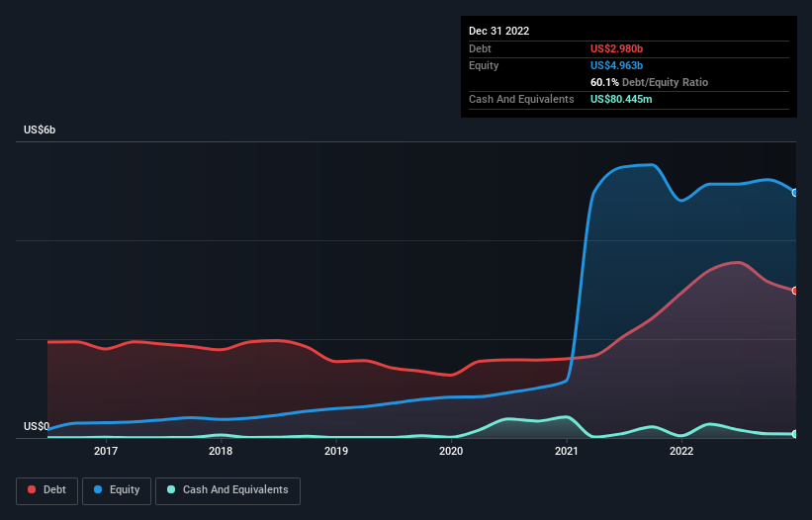Click the US$6b y-axis label

40,130
